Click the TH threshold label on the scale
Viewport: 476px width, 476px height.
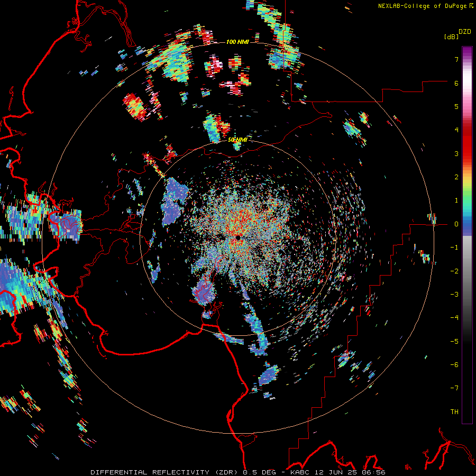point(454,412)
